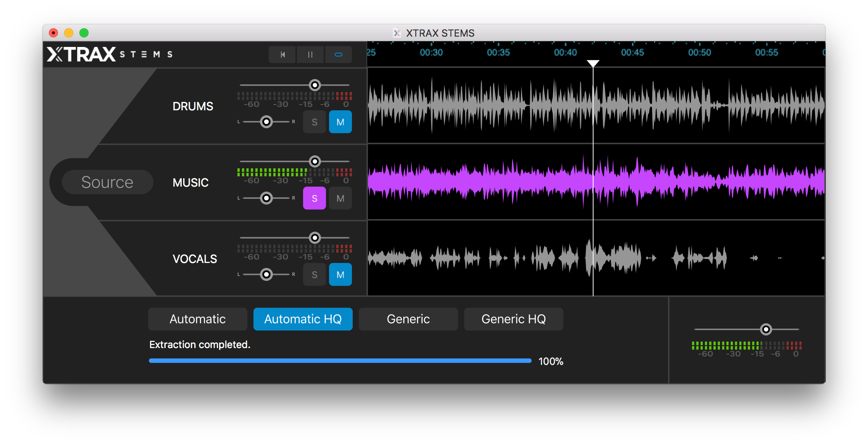Image resolution: width=868 pixels, height=445 pixels.
Task: Click the 00:45 mark on the timeline ruler
Action: 632,53
